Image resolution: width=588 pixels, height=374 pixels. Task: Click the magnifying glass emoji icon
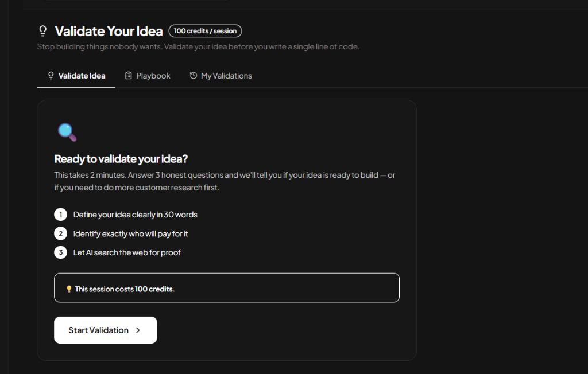67,133
